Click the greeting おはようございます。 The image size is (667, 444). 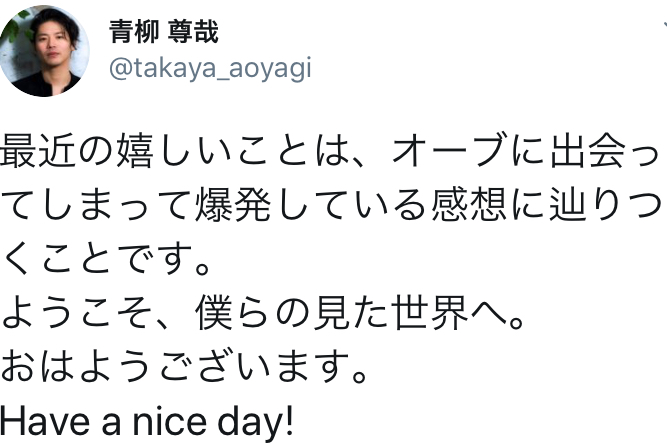187,371
